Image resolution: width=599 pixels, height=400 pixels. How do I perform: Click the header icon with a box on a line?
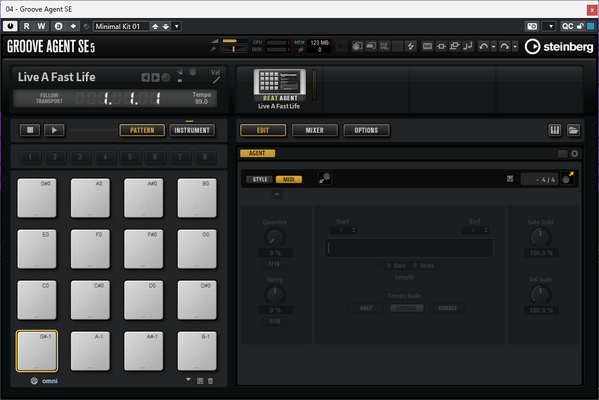(441, 46)
